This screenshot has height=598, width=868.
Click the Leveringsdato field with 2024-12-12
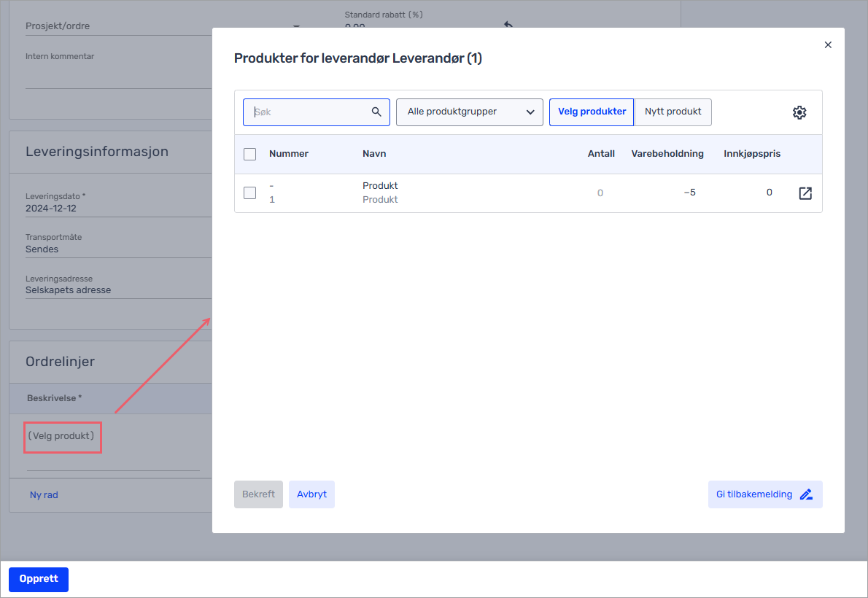pos(118,203)
